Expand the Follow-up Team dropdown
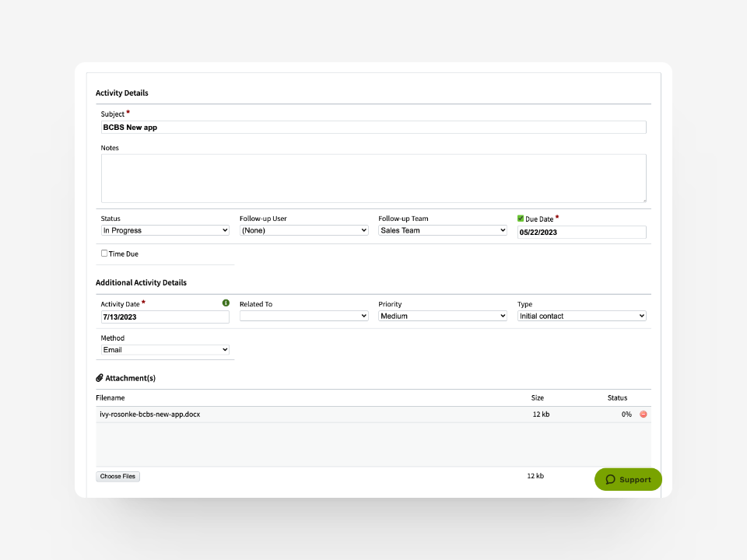 click(442, 230)
